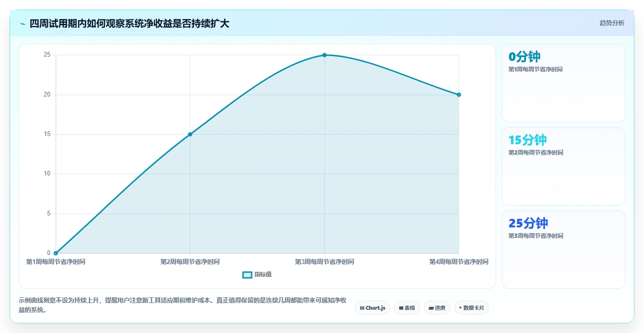Toggle the 指标值 legend swatch

coord(247,274)
